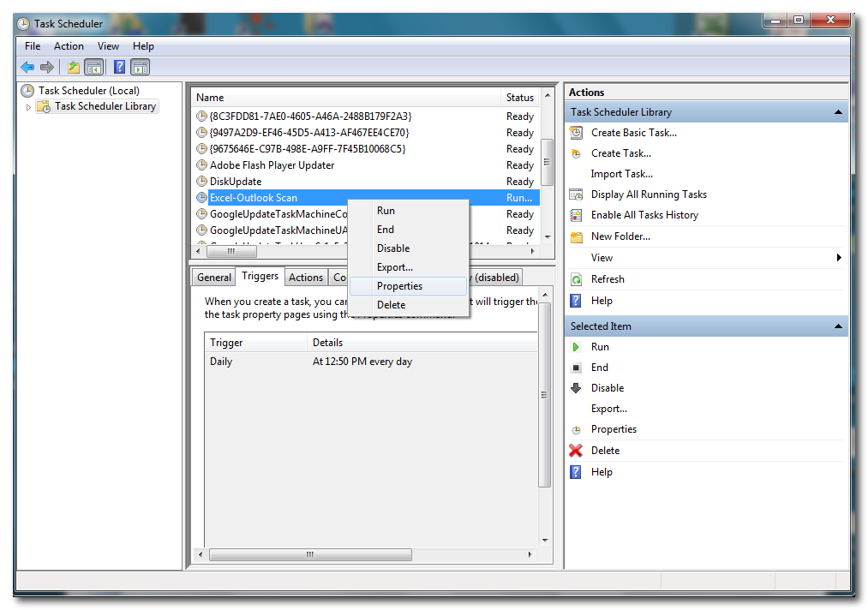Screen dimensions: 868x610
Task: Click the task list vertical scrollbar thumb
Action: 548,159
